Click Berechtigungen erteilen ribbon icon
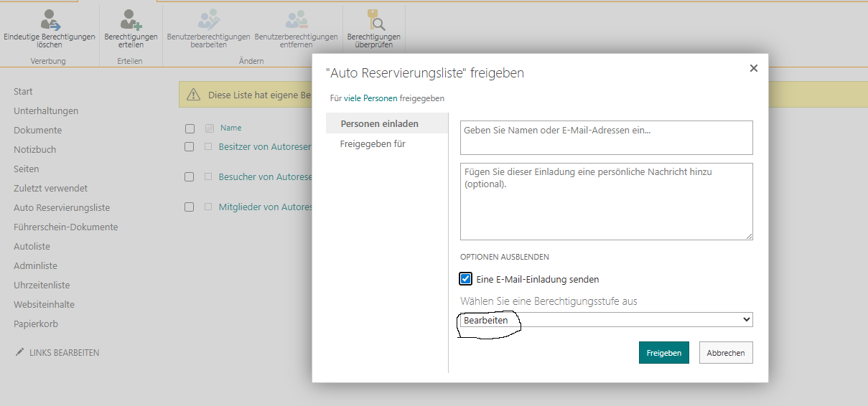 (131, 20)
